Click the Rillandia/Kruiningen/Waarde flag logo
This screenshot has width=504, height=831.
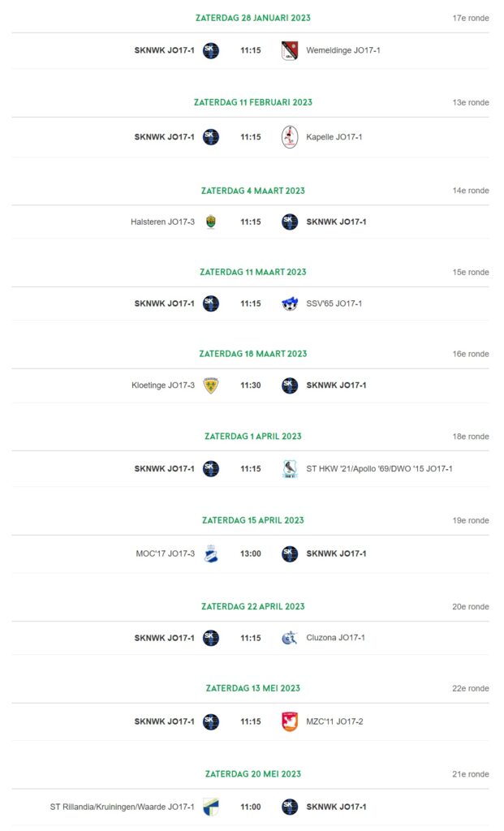[211, 807]
